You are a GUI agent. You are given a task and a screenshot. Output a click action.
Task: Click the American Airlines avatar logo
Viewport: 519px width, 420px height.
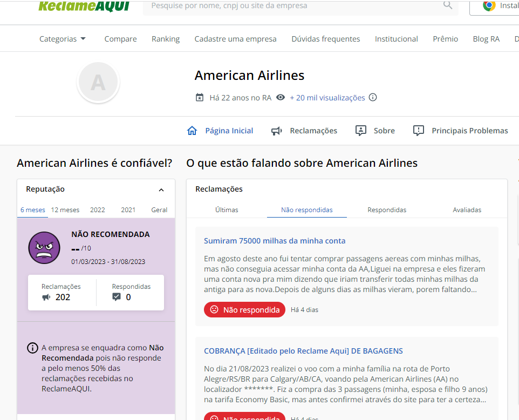pos(98,82)
